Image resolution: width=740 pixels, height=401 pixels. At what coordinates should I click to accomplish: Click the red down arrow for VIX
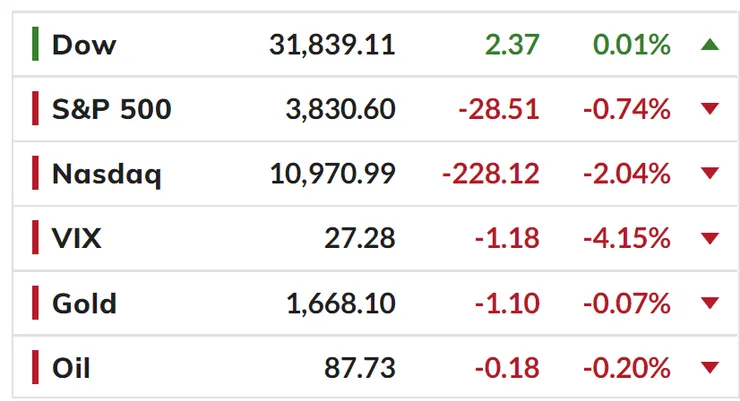point(710,239)
